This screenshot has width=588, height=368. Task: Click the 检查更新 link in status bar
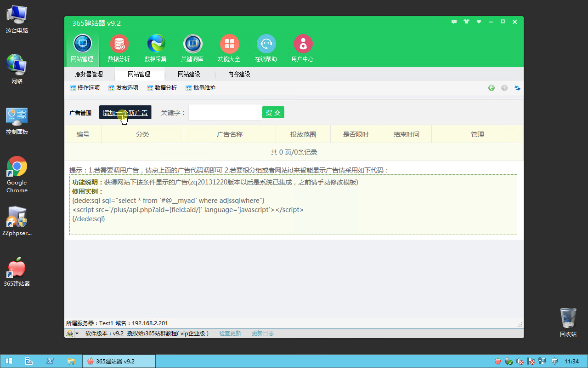click(x=230, y=333)
